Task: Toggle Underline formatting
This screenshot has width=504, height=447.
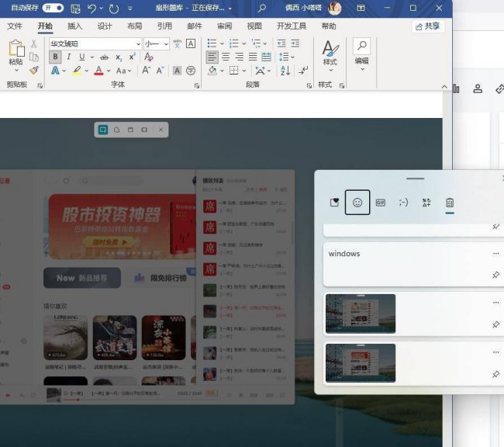Action: click(82, 57)
